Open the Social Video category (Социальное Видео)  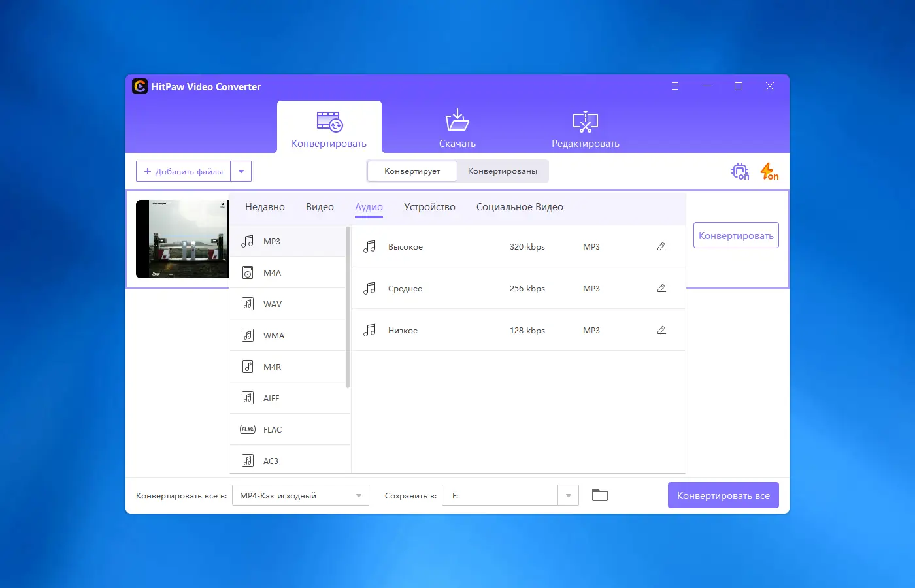520,207
